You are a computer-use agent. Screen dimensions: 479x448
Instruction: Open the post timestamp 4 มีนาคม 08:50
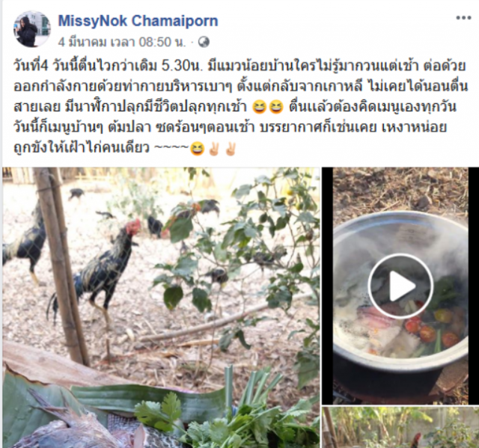tap(122, 42)
